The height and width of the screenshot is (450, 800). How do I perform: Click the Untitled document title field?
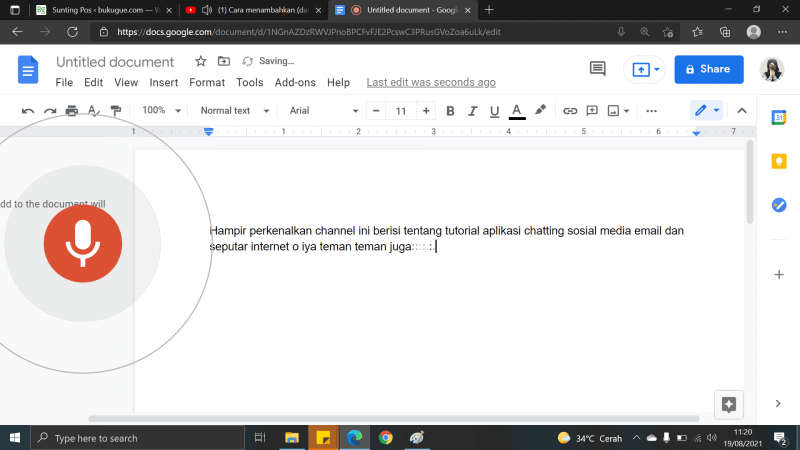(115, 62)
